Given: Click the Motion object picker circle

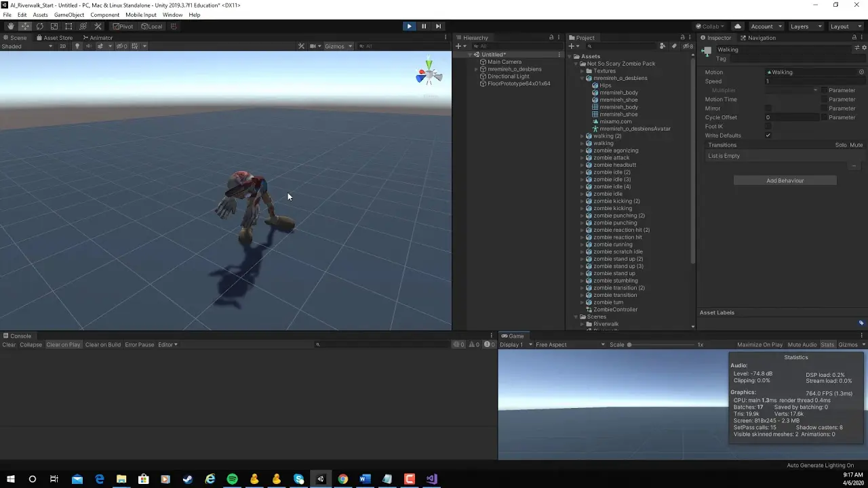Looking at the screenshot, I should tap(862, 72).
